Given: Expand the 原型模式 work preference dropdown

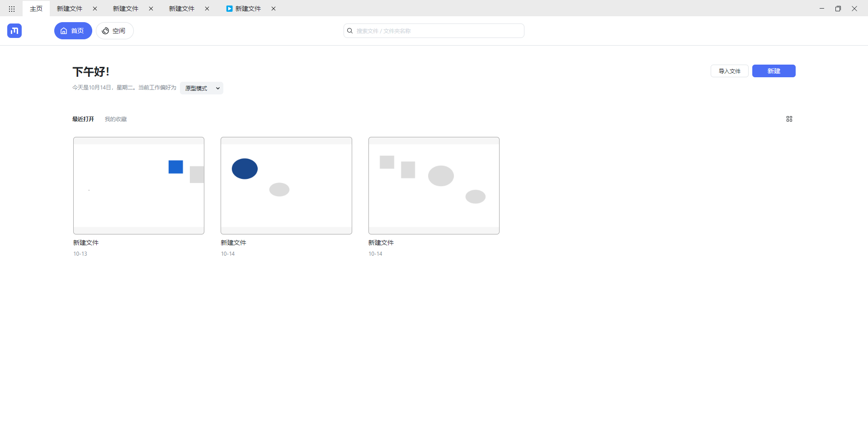Looking at the screenshot, I should click(202, 88).
